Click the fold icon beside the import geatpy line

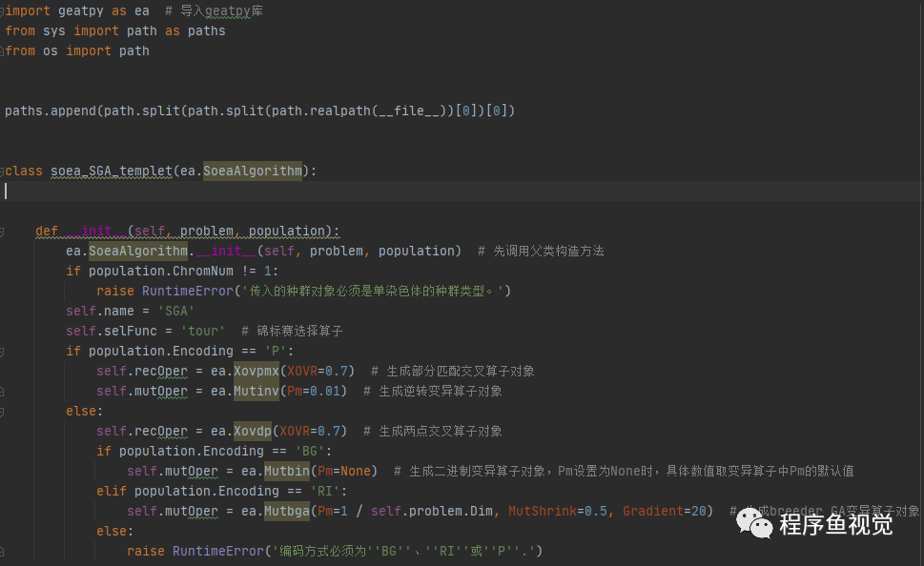tap(4, 10)
